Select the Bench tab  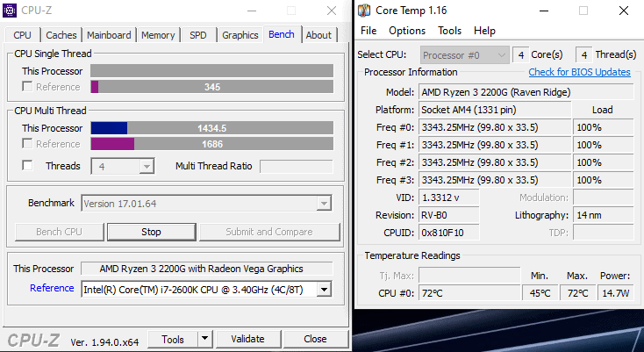282,34
